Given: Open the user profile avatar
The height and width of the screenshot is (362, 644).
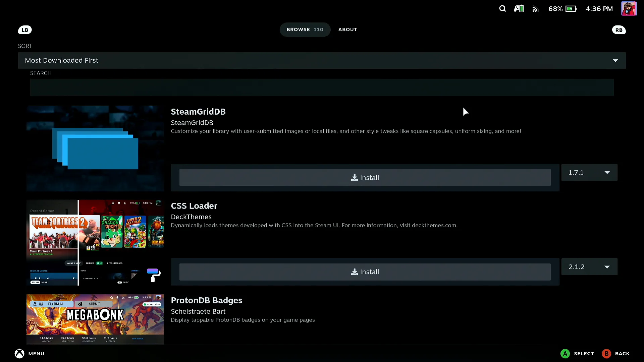Looking at the screenshot, I should pos(629,9).
